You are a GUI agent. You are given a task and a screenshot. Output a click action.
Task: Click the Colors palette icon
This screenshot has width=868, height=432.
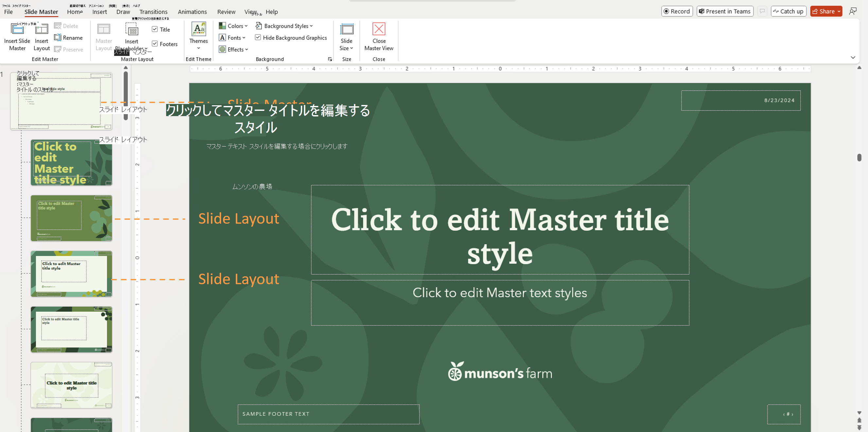(222, 26)
